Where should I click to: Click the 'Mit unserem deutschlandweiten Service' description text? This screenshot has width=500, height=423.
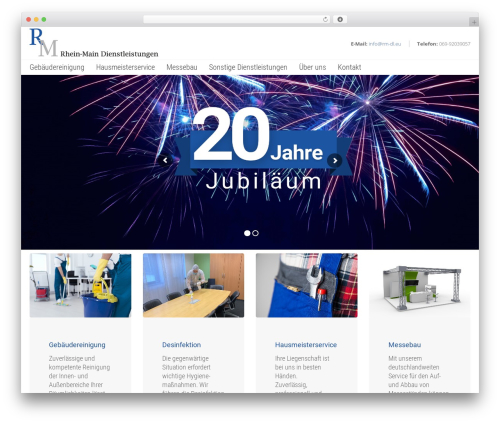tap(418, 375)
